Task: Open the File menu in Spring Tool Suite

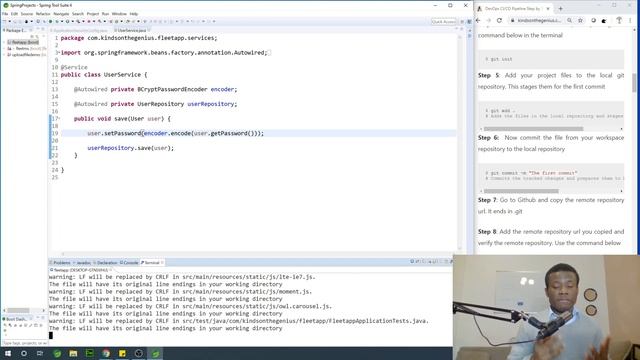Action: (x=5, y=14)
